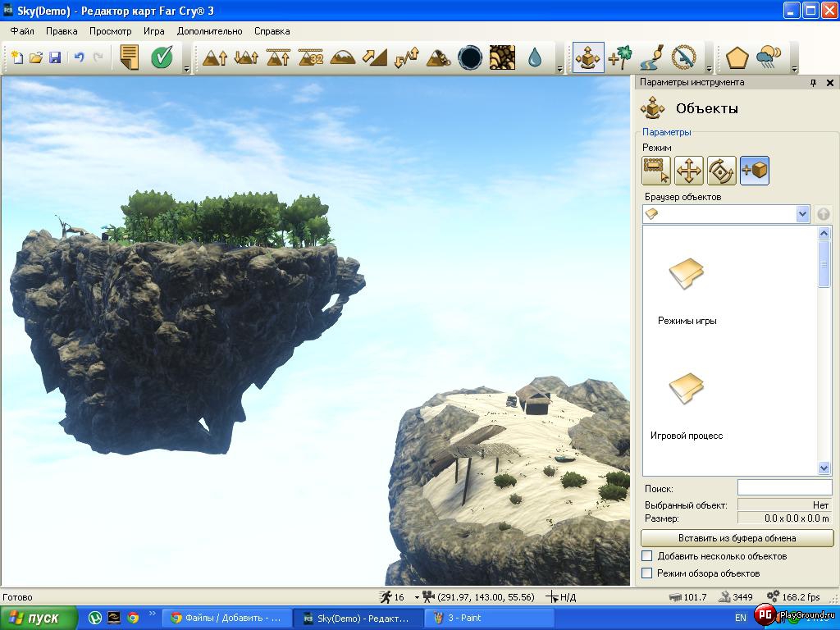
Task: Expand environment toolbar overflow options
Action: [x=794, y=69]
